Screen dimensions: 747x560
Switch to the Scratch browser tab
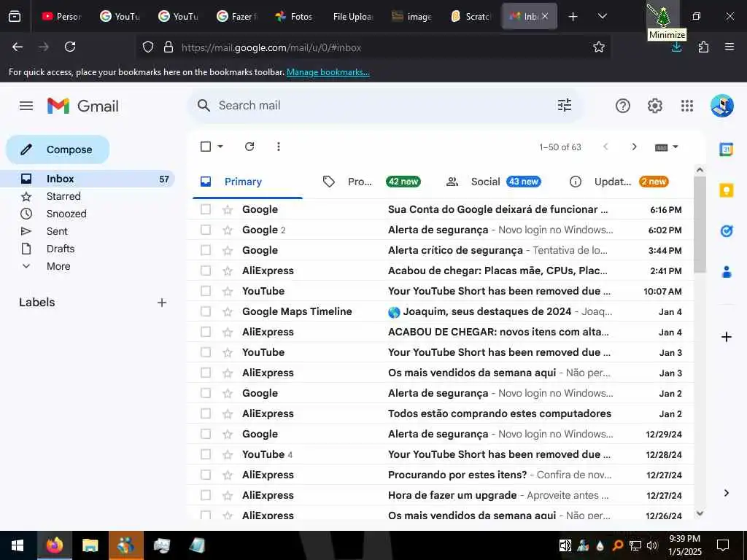pyautogui.click(x=471, y=16)
